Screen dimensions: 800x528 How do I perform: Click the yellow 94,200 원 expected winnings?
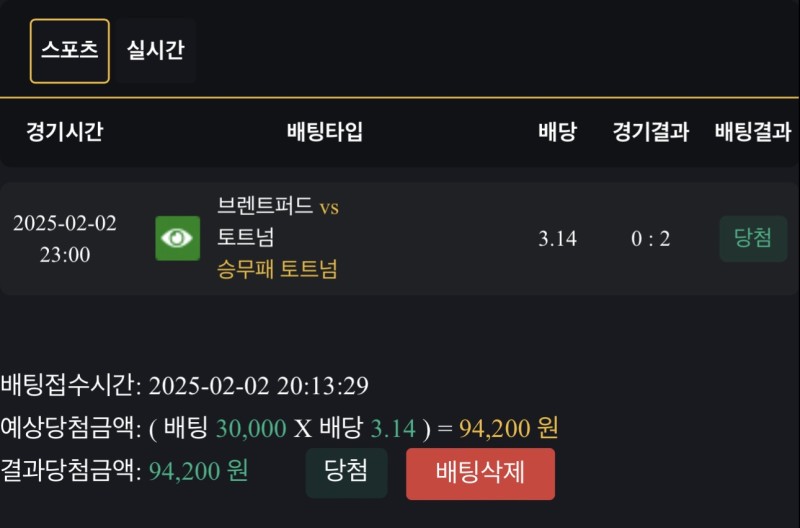click(508, 428)
